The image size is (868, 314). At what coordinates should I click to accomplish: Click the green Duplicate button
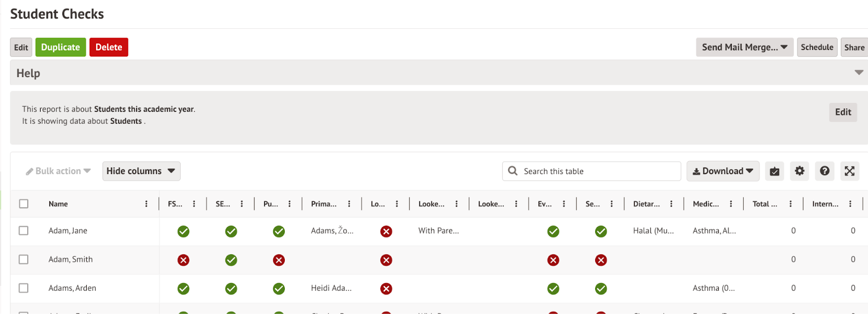coord(60,47)
